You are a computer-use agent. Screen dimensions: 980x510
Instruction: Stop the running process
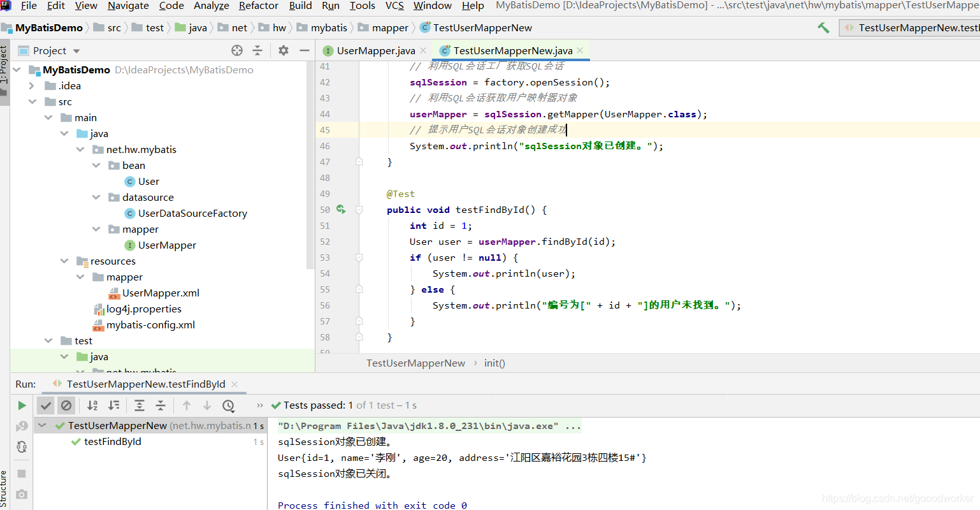22,474
